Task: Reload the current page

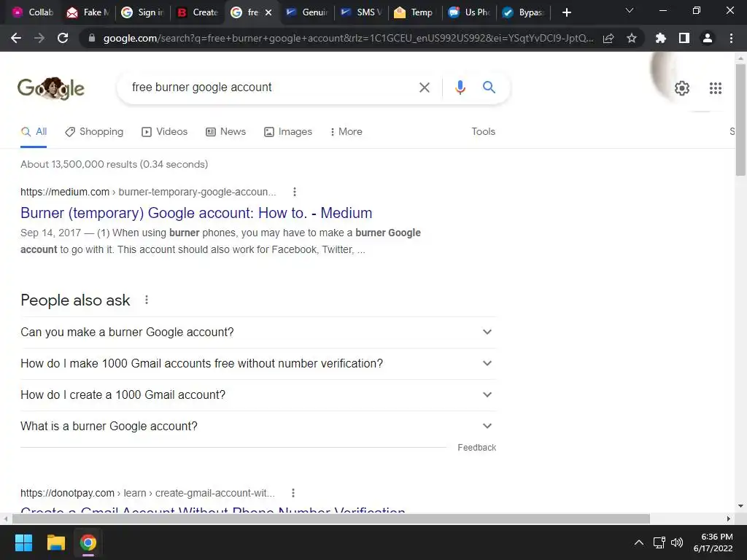Action: tap(63, 38)
